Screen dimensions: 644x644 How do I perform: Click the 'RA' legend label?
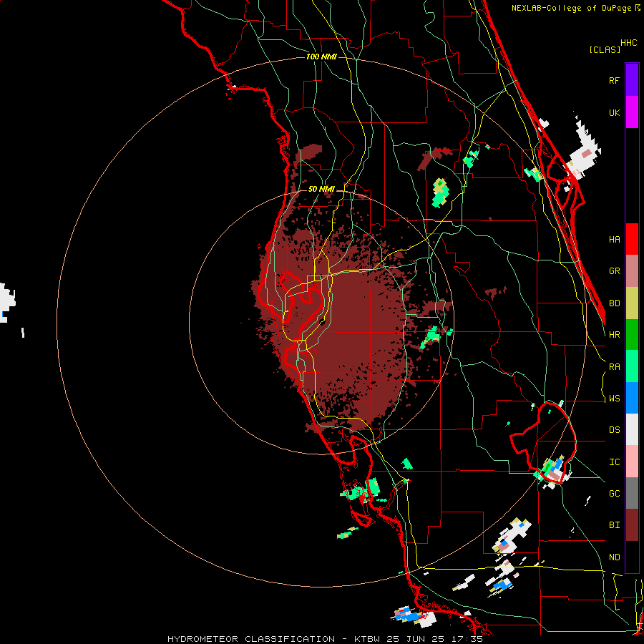614,367
